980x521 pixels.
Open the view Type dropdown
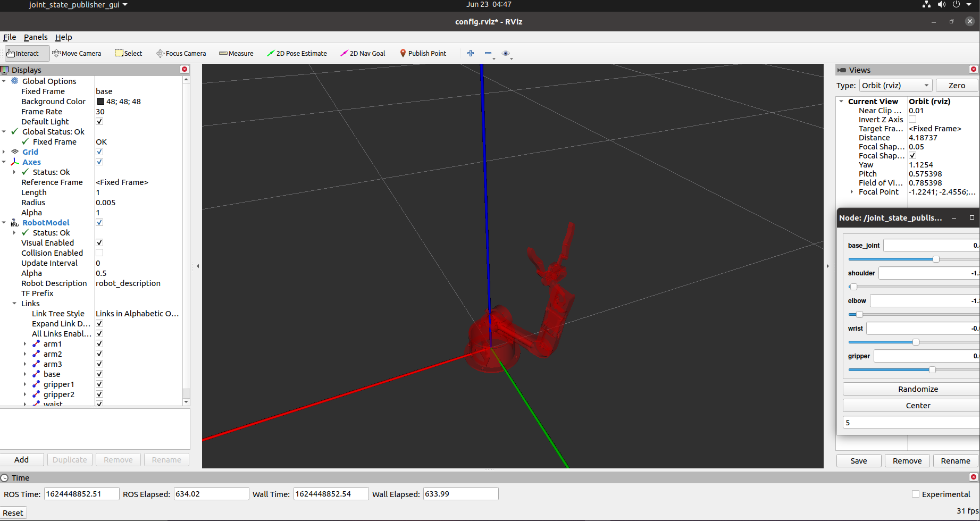coord(895,86)
